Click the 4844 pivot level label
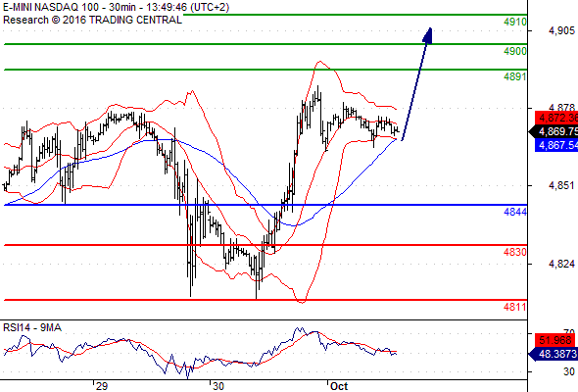The width and height of the screenshot is (578, 392). [515, 212]
